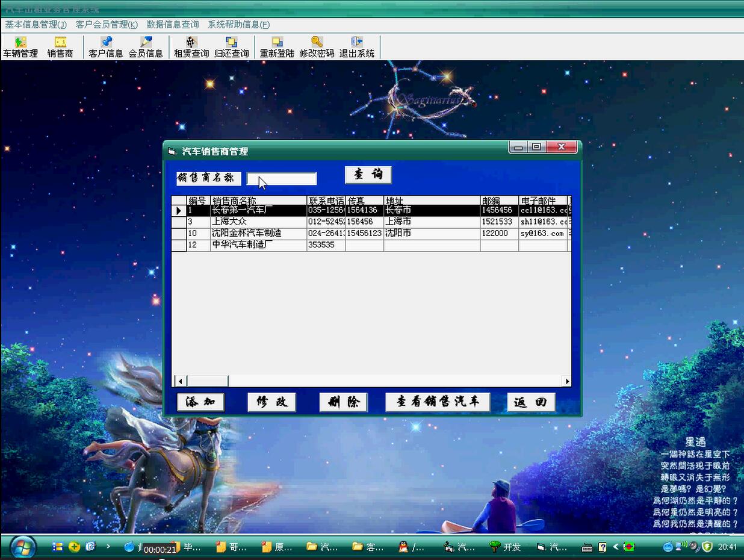Click the fax cell 15456123
This screenshot has width=744, height=560.
364,234
